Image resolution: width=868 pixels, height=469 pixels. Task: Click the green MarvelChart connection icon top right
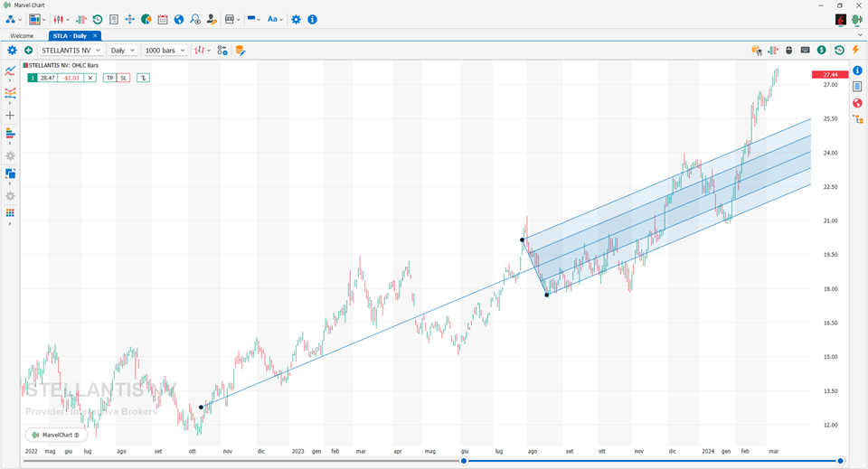pos(857,20)
